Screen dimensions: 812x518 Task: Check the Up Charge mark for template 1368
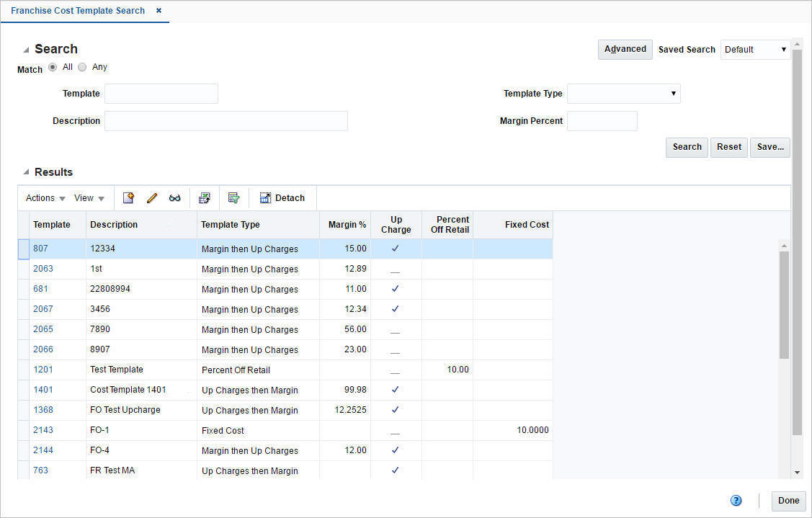tap(395, 410)
